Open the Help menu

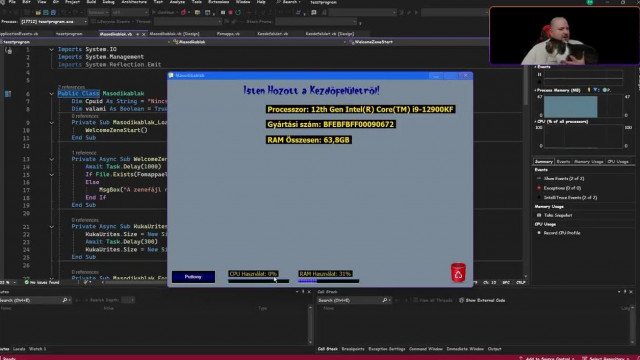[261, 2]
